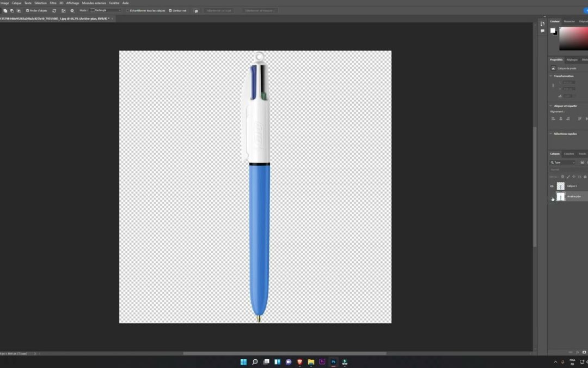
Task: Open the Fenêtre menu
Action: [114, 3]
